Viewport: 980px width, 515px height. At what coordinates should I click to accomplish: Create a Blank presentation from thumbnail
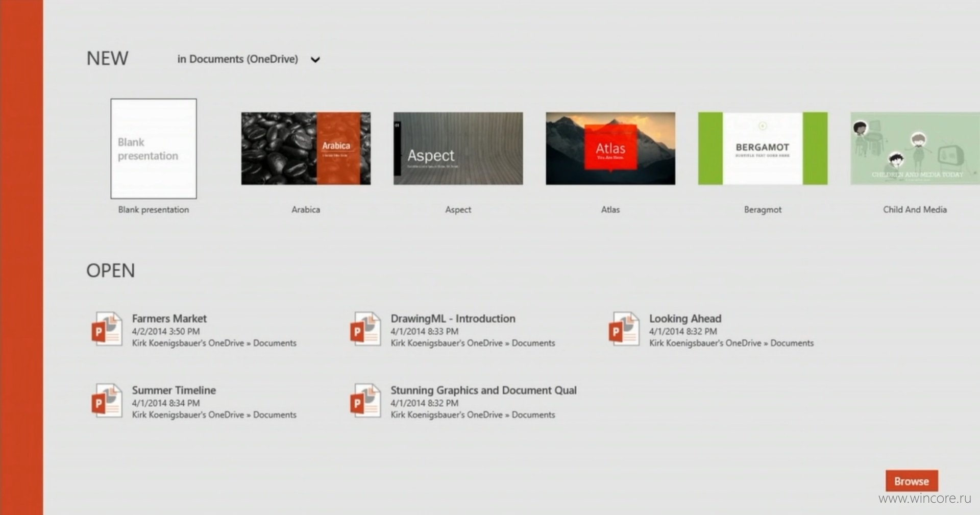pyautogui.click(x=154, y=149)
